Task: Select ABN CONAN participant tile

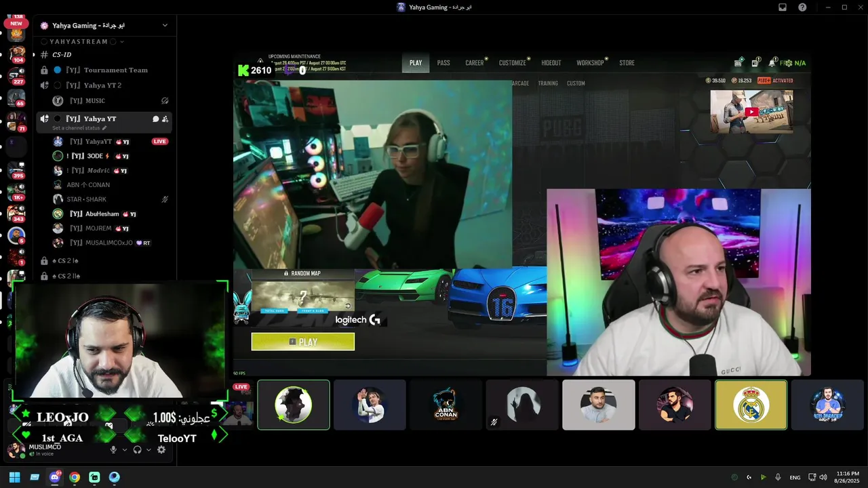Action: pos(446,405)
